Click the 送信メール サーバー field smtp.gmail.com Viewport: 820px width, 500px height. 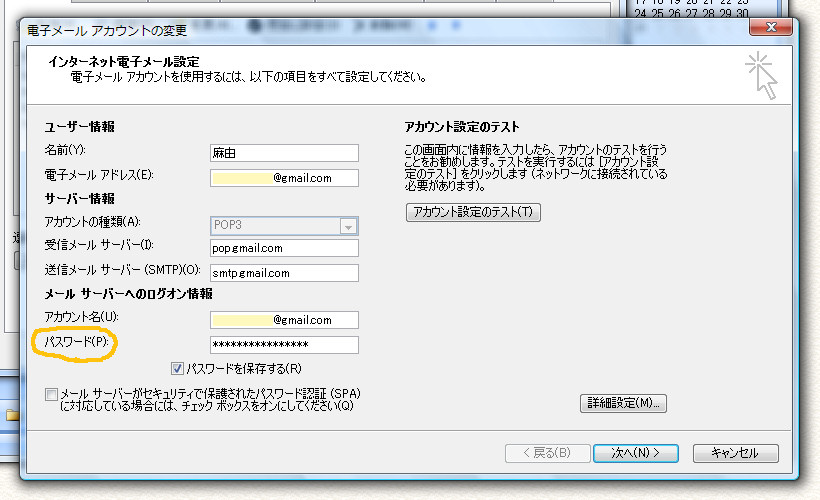point(284,273)
